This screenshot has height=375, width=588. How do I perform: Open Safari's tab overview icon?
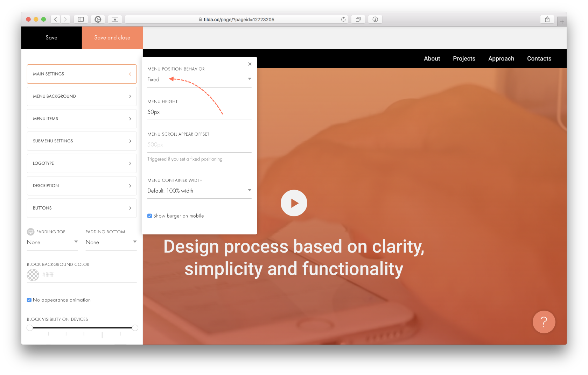pos(358,19)
